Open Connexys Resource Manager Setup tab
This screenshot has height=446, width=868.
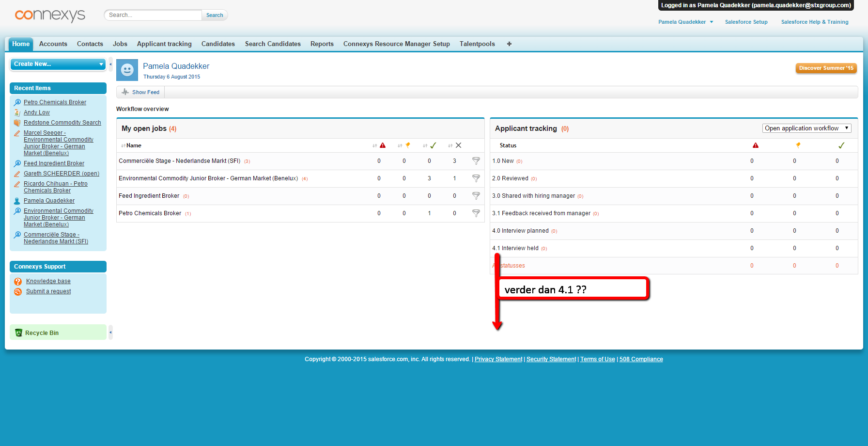(x=397, y=44)
